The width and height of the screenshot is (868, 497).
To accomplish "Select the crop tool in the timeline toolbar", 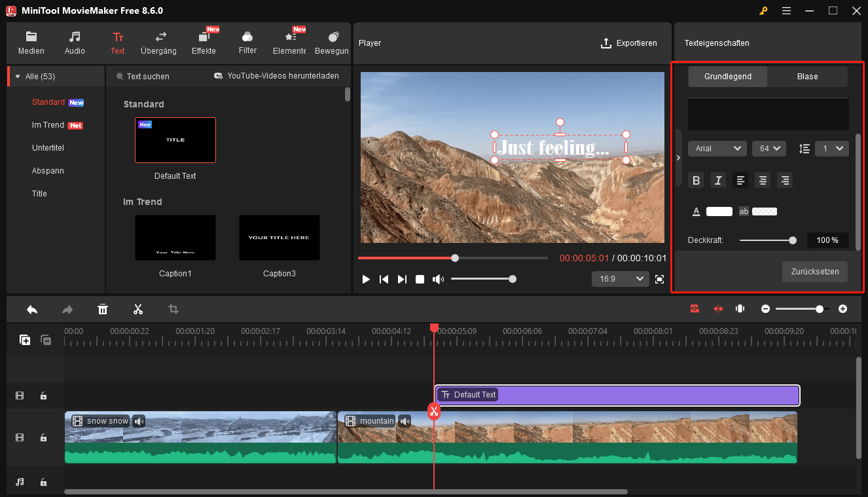I will [x=173, y=308].
